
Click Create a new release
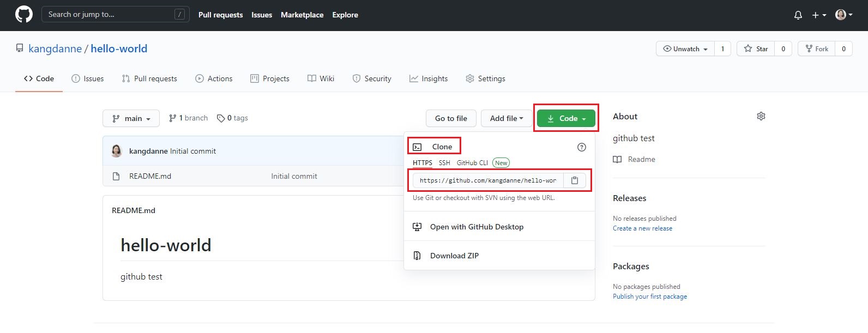click(642, 228)
